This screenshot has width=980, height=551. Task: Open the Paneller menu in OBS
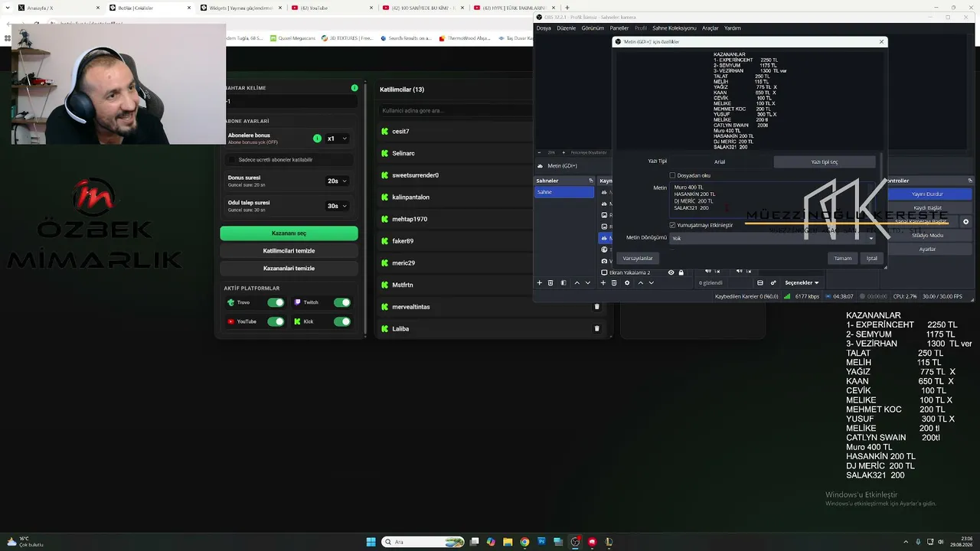point(619,28)
